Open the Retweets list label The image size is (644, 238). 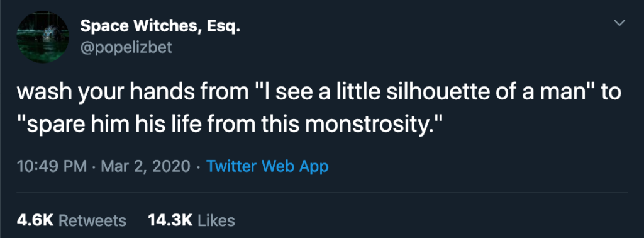click(x=92, y=220)
